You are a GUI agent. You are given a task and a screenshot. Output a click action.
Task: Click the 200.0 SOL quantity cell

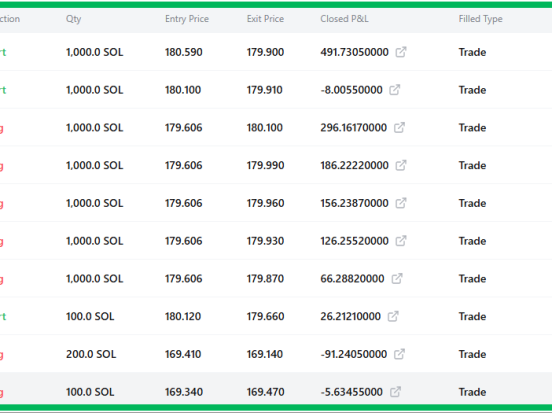click(x=91, y=354)
